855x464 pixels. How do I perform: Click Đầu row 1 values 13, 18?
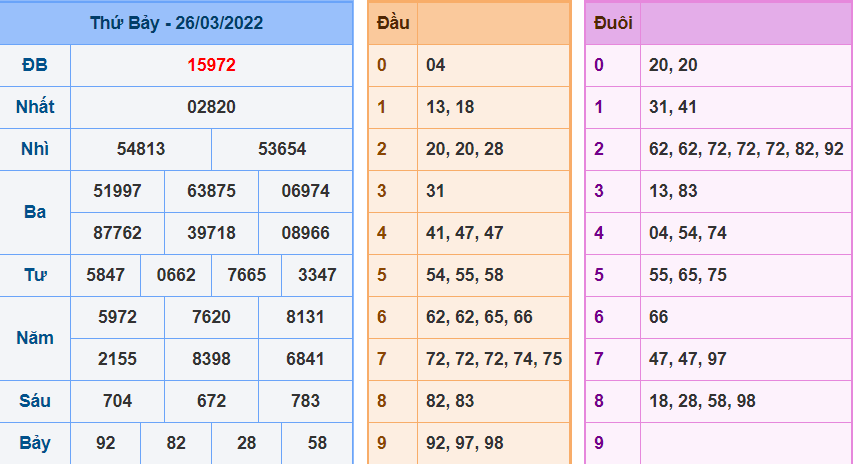[450, 107]
